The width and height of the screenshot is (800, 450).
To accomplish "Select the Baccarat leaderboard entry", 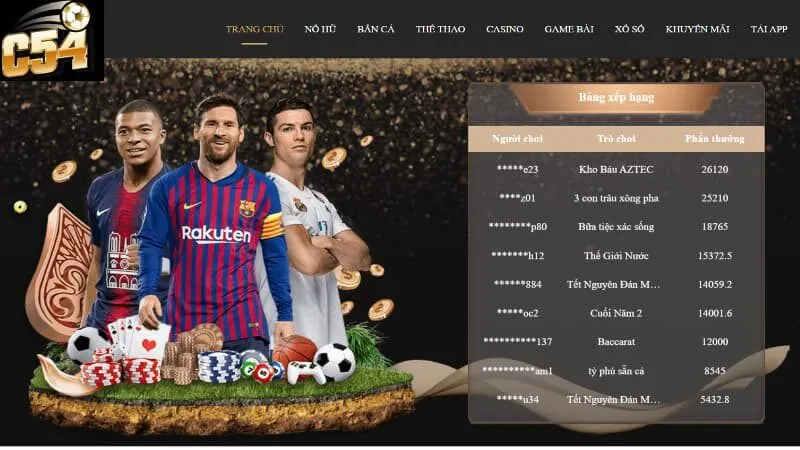I will pos(616,342).
